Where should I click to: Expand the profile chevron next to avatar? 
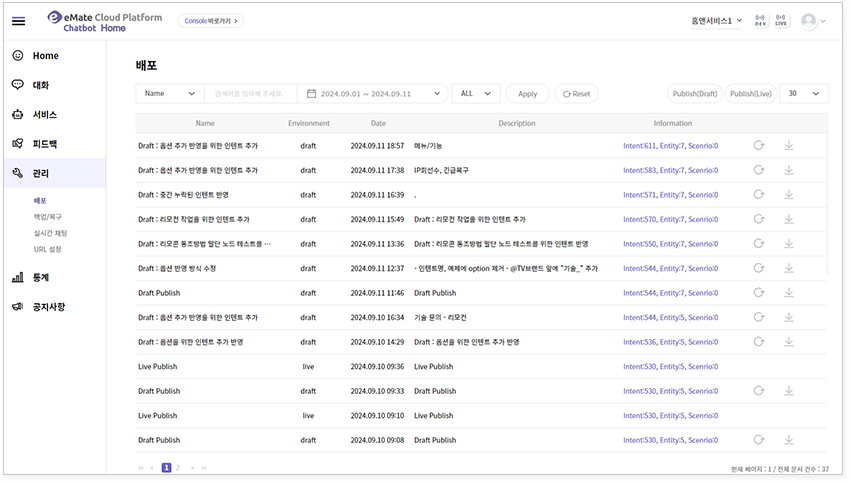click(823, 21)
